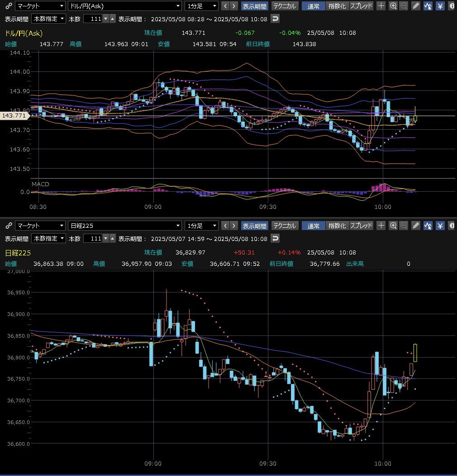457x476 pixels.
Task: Click the 日経225 open value 36,863.38
Action: 48,264
